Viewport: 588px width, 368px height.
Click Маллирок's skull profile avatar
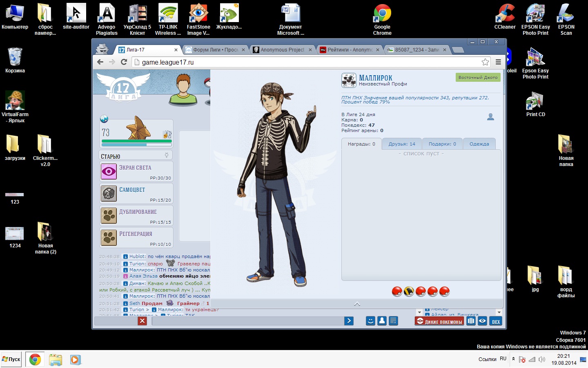(x=349, y=81)
